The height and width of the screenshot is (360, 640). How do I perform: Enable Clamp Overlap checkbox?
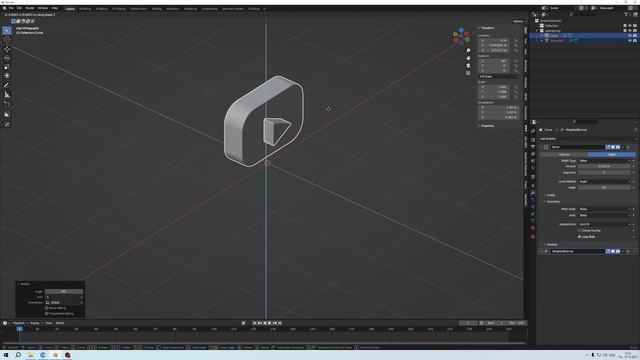click(579, 231)
